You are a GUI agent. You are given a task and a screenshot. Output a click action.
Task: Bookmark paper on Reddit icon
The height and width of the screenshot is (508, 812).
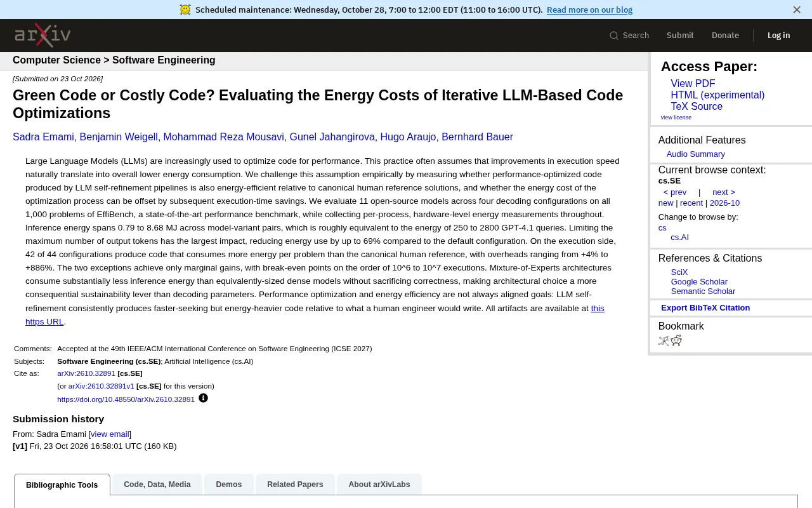(x=676, y=340)
